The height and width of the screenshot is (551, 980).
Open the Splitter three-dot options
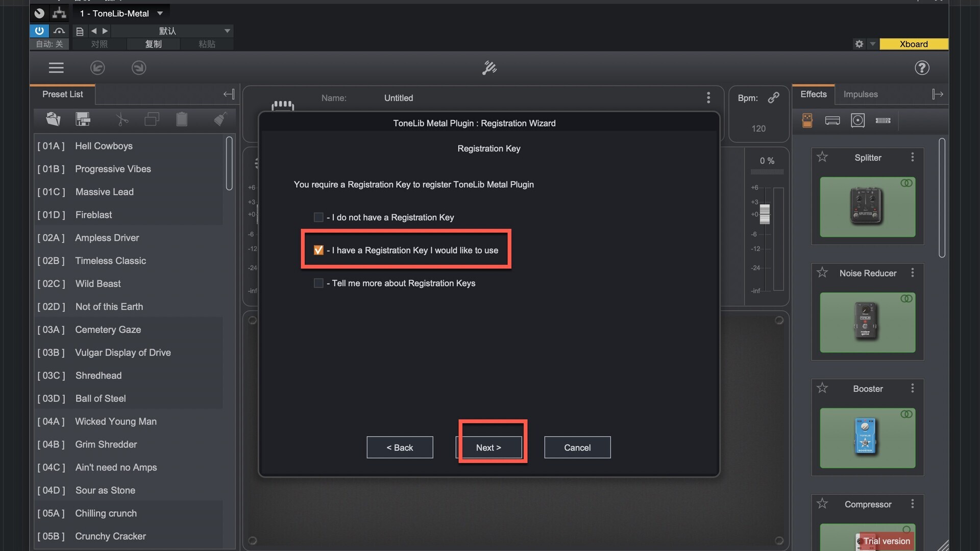click(x=913, y=157)
